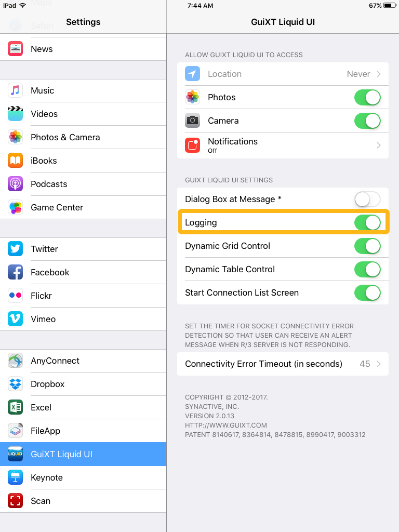Viewport: 399px width, 532px height.
Task: Select the Excel app icon
Action: tap(15, 407)
